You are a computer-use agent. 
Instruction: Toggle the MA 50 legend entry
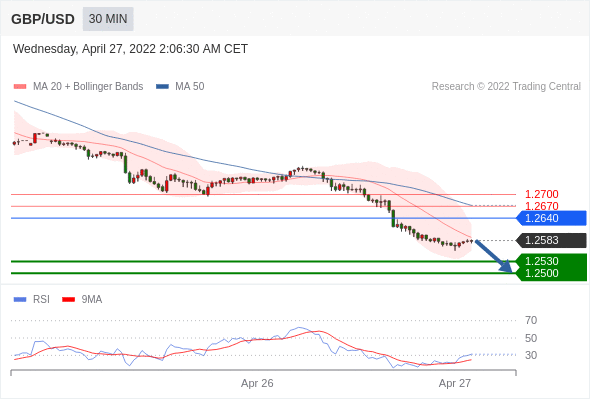pyautogui.click(x=180, y=87)
